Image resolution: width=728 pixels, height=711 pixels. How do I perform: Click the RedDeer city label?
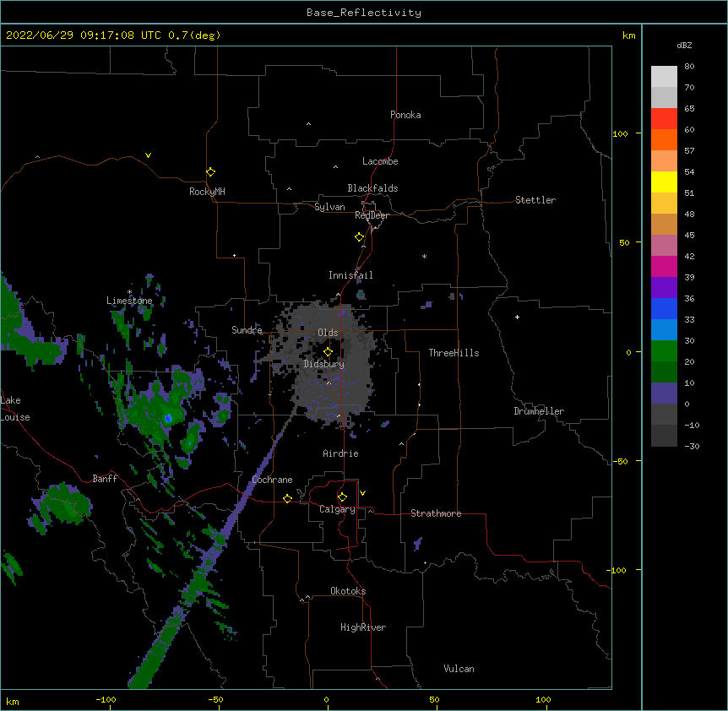click(372, 215)
